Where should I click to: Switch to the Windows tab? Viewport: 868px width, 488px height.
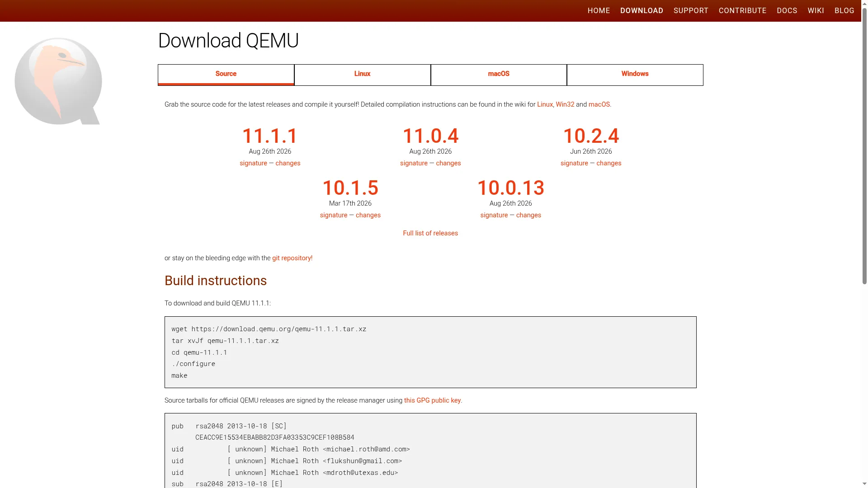(635, 75)
